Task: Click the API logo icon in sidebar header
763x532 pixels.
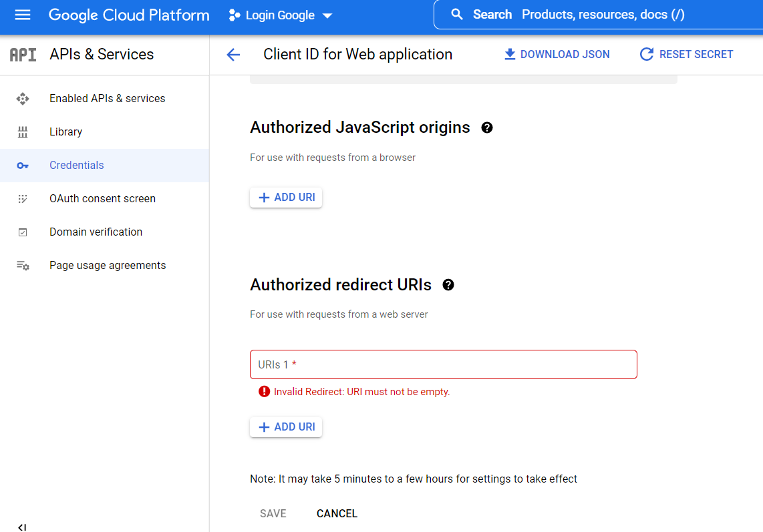Action: (23, 55)
